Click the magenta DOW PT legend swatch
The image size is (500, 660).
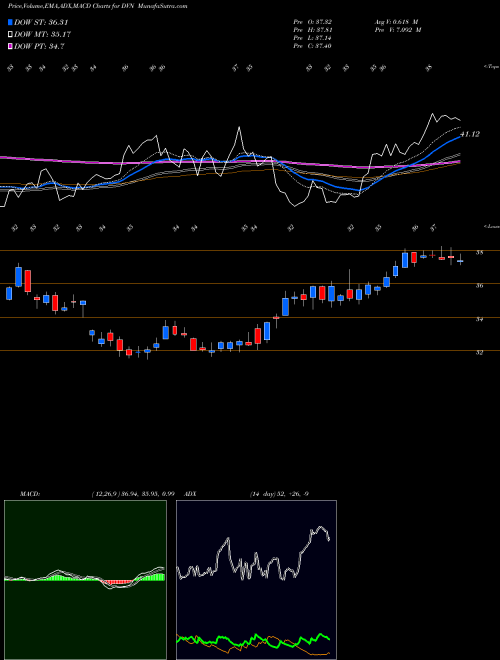coord(11,46)
